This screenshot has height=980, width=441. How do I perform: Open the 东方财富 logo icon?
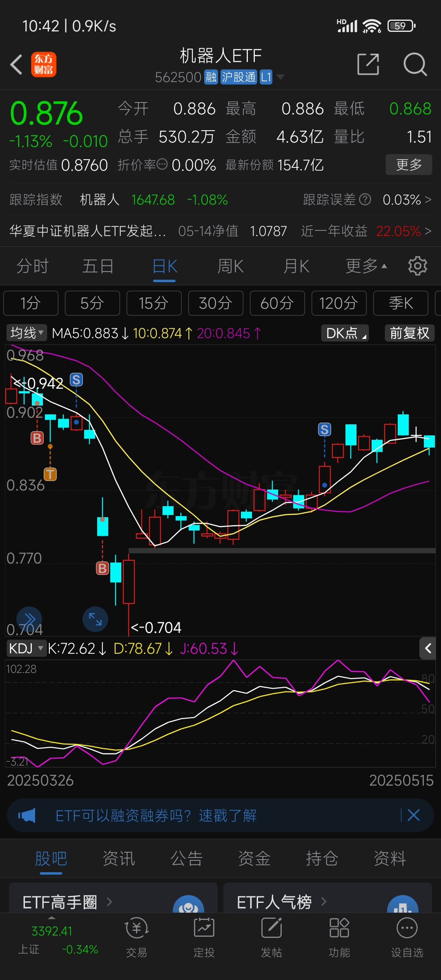[x=44, y=65]
